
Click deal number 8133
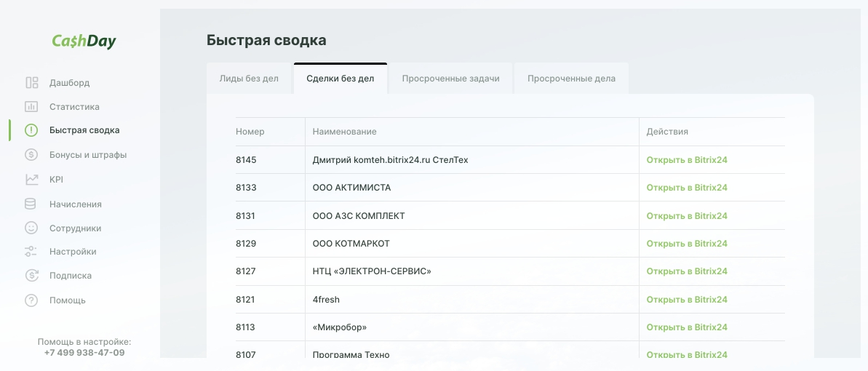coord(246,188)
